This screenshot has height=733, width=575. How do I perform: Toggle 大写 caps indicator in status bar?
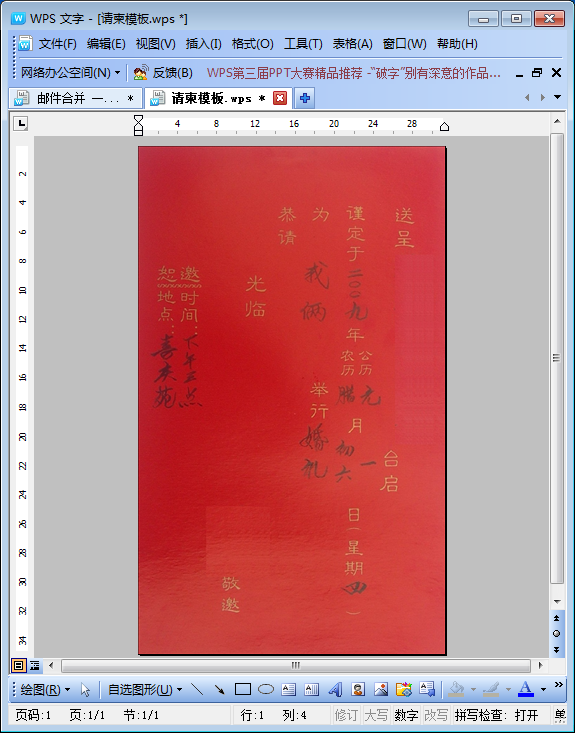376,715
